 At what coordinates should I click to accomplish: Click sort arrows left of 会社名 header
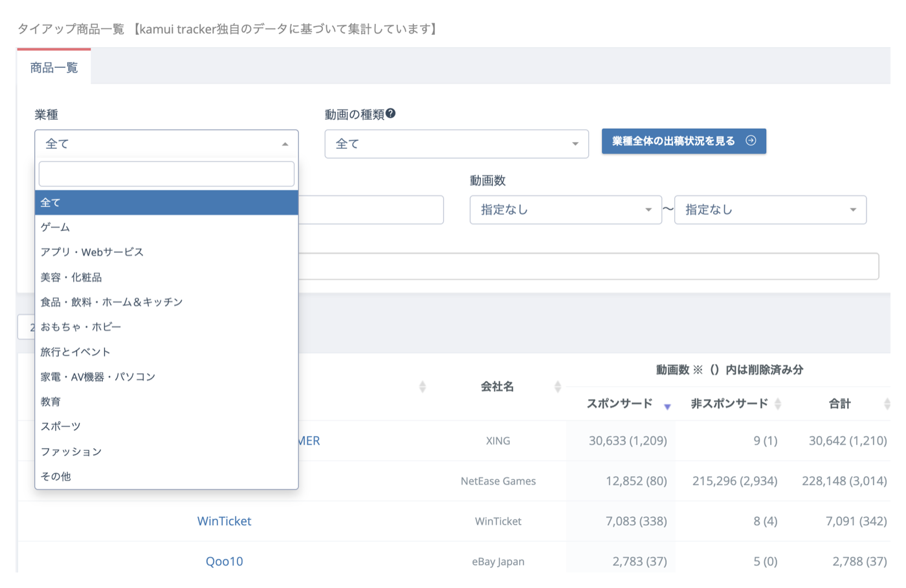[423, 387]
